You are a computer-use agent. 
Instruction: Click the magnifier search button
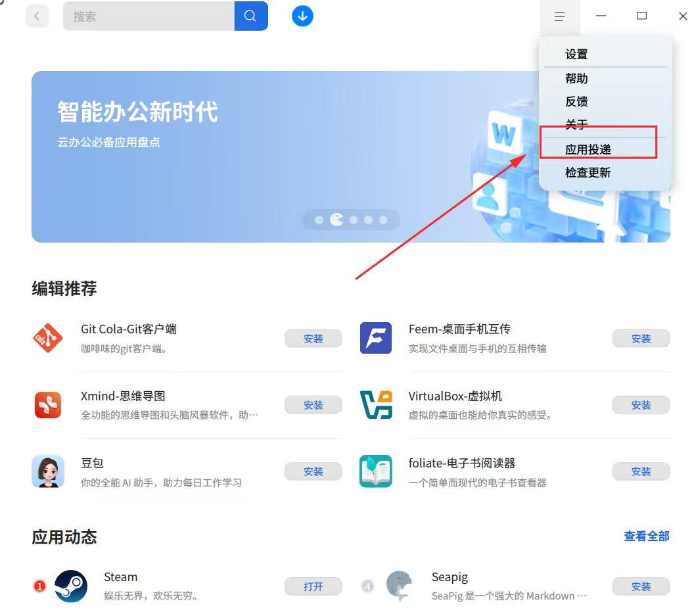click(x=251, y=16)
